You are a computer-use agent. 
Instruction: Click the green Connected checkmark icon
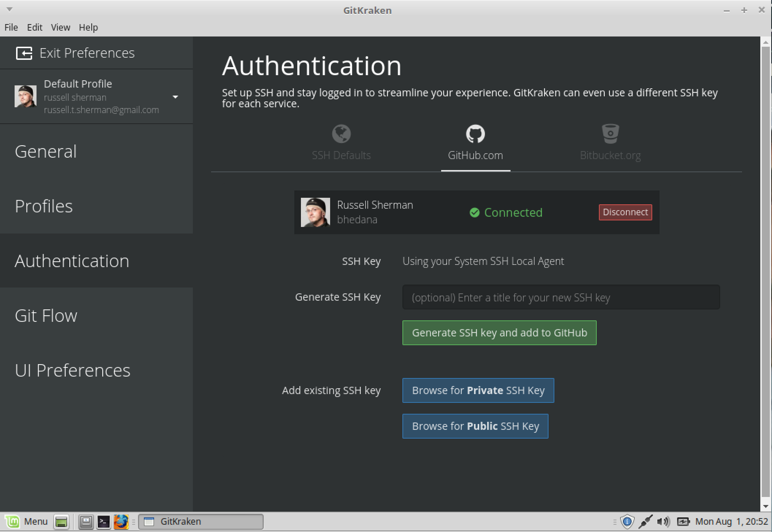(x=474, y=212)
